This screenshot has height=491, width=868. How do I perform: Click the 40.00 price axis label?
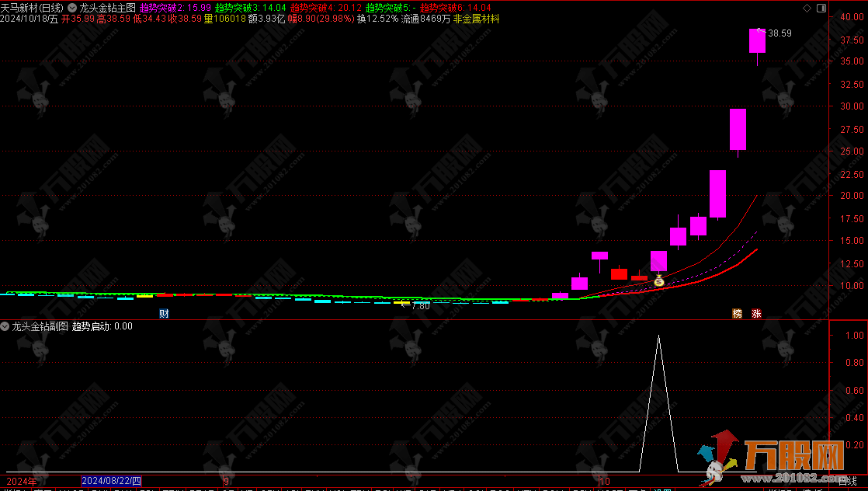tap(852, 16)
